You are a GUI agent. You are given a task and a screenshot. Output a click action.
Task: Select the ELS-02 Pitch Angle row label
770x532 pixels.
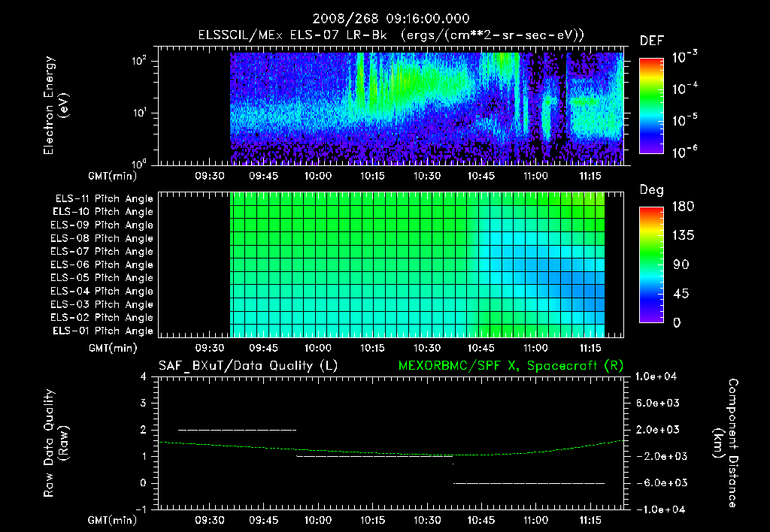[102, 318]
